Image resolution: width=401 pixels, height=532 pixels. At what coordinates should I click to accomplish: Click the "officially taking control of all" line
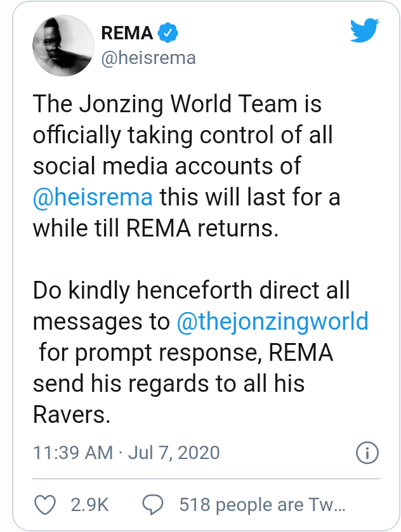(183, 135)
